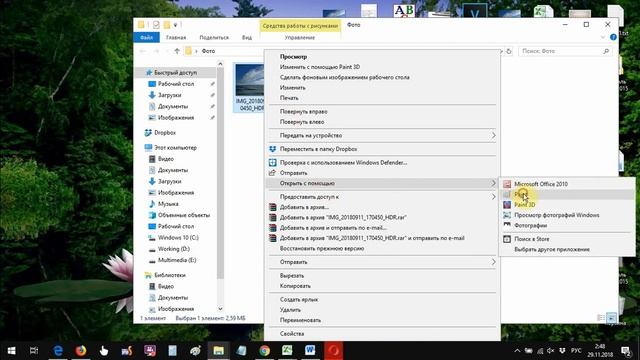
Task: Show hidden tray icons chevron
Action: point(517,351)
